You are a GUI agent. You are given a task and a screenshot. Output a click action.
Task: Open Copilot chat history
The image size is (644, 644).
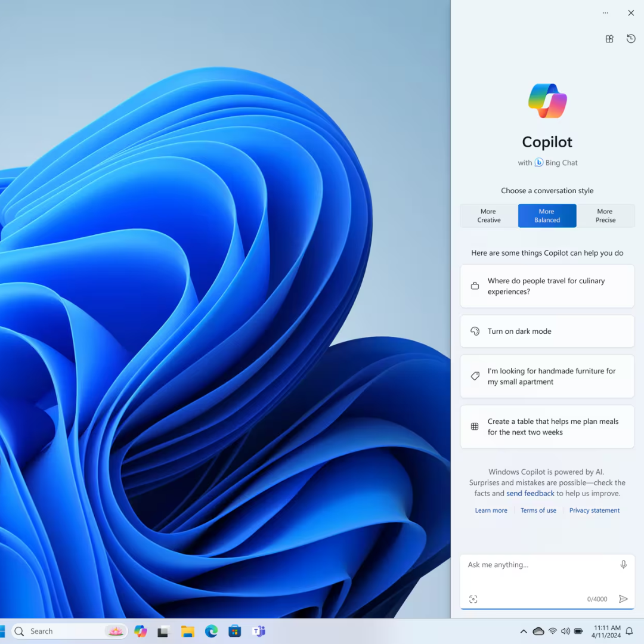pos(631,39)
